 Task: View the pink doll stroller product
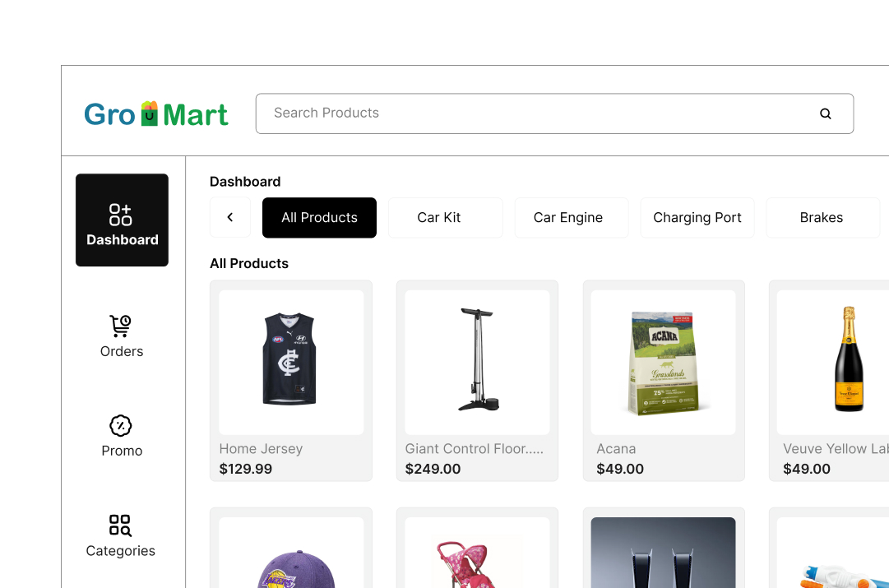477,549
